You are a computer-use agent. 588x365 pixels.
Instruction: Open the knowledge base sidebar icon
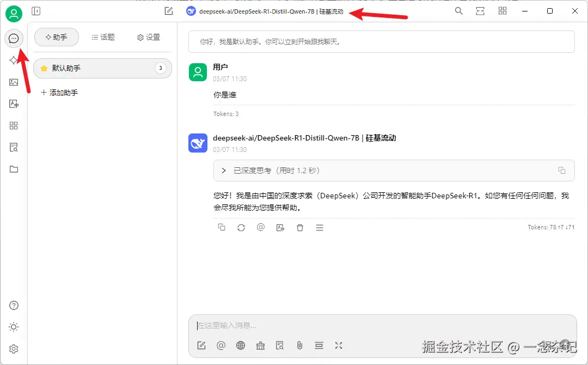(14, 148)
